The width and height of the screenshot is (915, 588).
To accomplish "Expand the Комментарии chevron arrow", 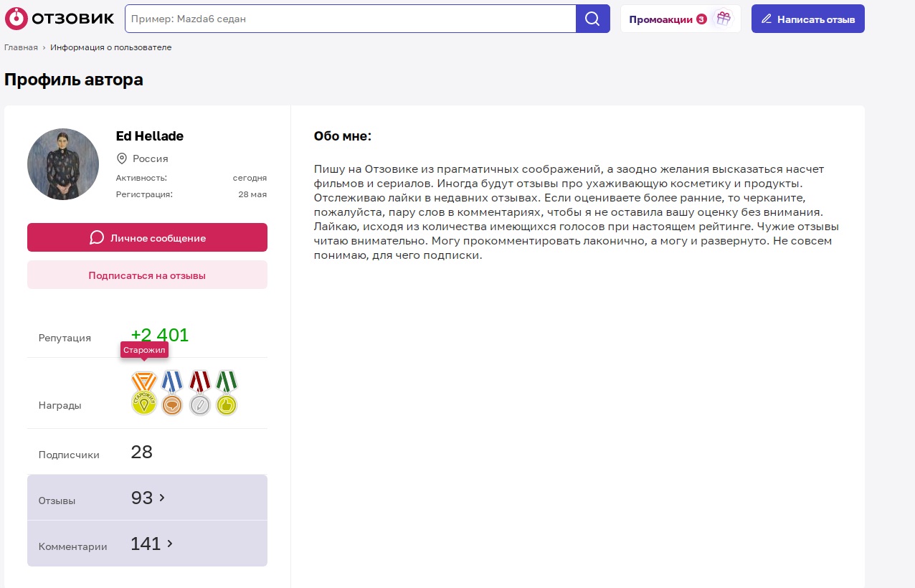I will click(170, 544).
